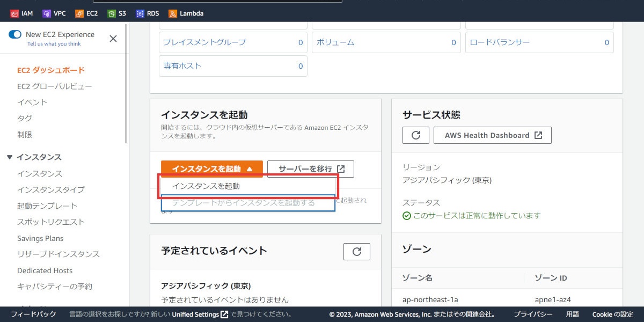
Task: Refresh the サービス状態 panel
Action: click(x=416, y=135)
